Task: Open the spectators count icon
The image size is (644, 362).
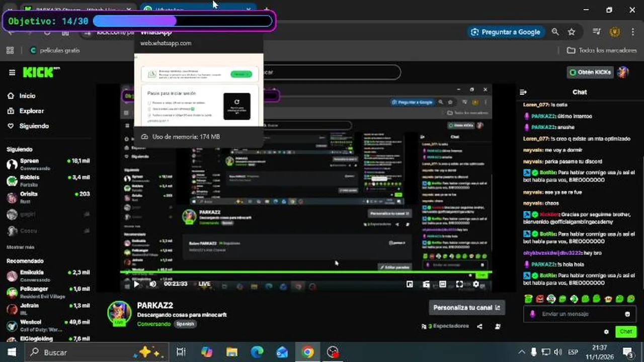Action: click(424, 326)
